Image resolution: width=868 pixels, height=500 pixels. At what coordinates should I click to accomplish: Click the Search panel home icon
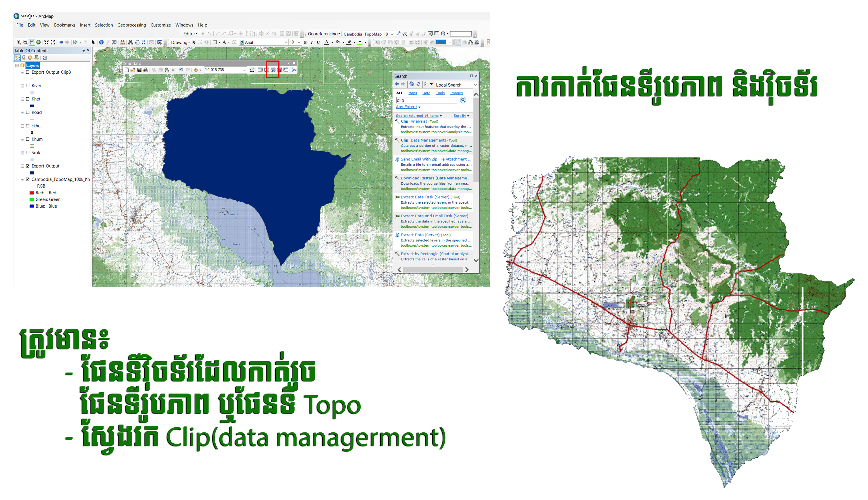tap(411, 84)
